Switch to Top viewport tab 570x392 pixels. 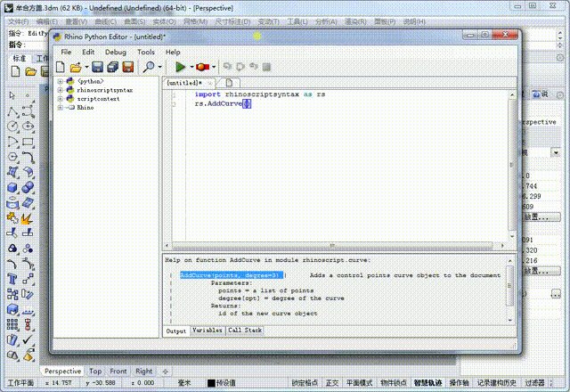95,372
